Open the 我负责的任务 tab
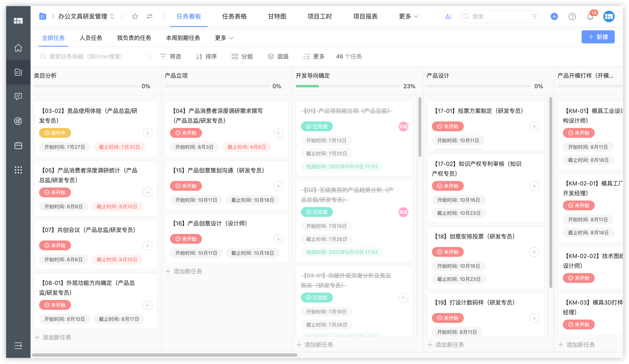 134,38
